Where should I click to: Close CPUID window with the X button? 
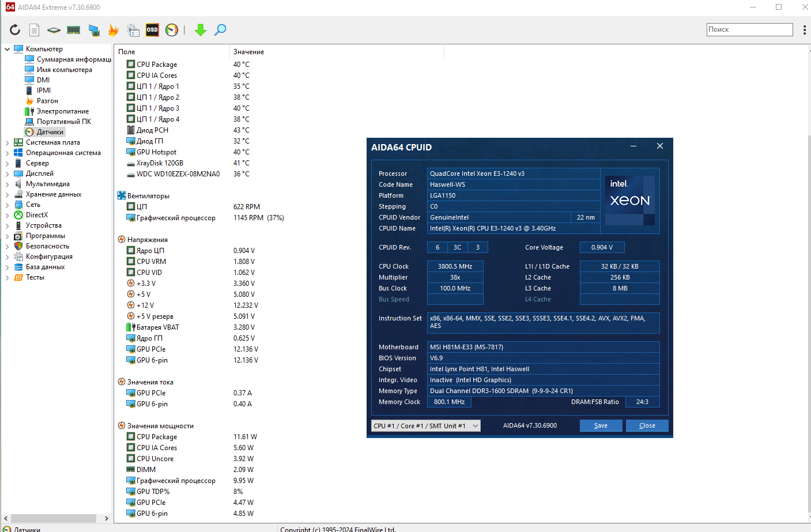(x=660, y=146)
